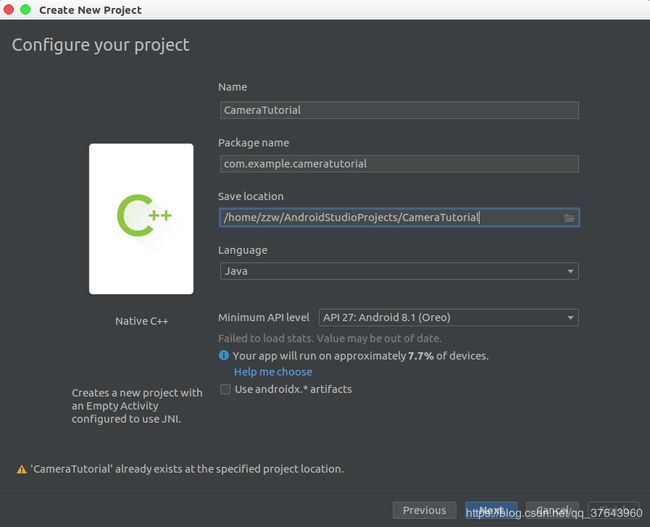Click the Next button
This screenshot has width=650, height=527.
491,510
